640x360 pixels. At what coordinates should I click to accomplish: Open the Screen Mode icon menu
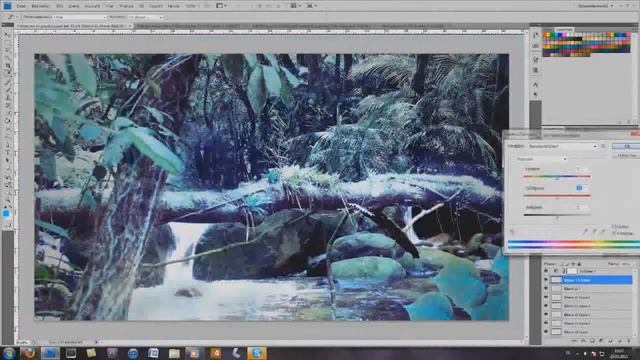311,6
